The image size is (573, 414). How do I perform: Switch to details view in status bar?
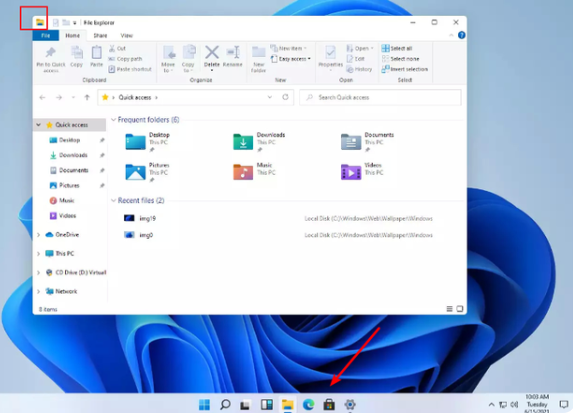pyautogui.click(x=449, y=309)
